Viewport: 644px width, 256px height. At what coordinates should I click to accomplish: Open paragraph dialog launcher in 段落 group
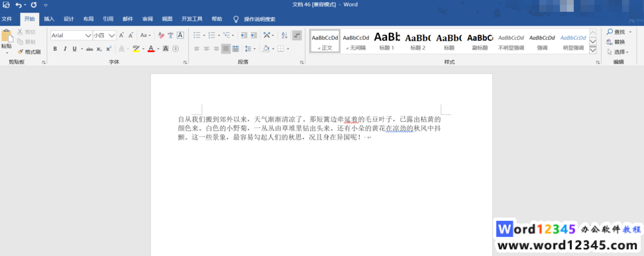(x=302, y=62)
